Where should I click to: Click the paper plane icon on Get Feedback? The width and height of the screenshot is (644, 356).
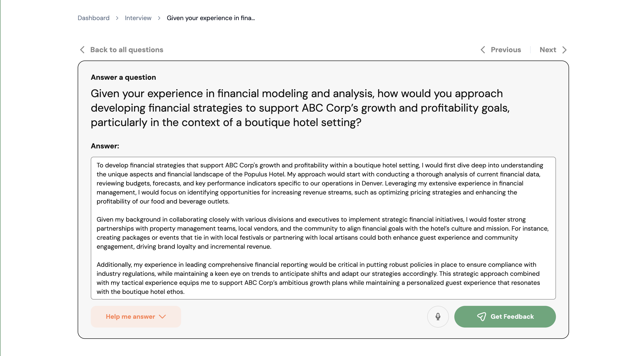pos(481,316)
